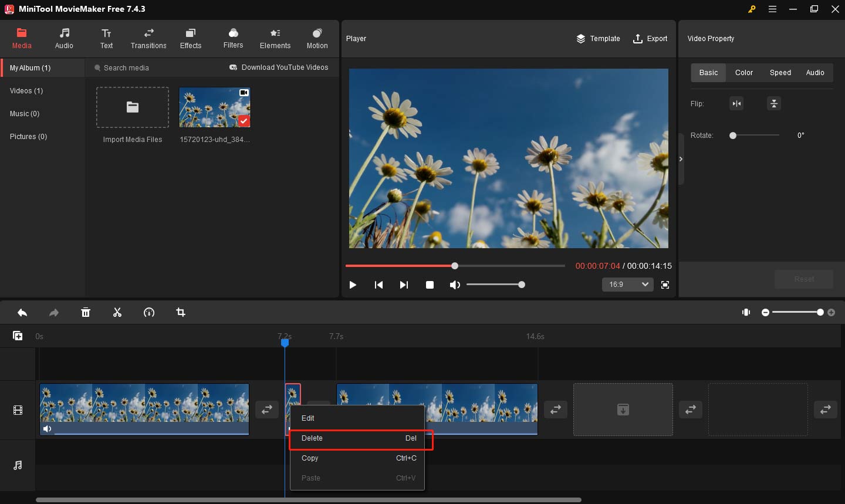Adjust the Rotate slider
Screen dimensions: 845x504
[x=755, y=136]
